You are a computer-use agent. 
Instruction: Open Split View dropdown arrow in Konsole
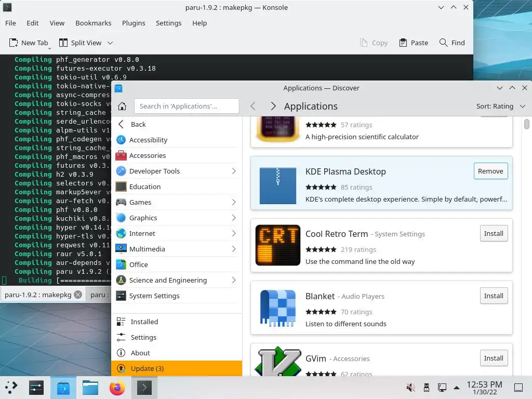110,43
